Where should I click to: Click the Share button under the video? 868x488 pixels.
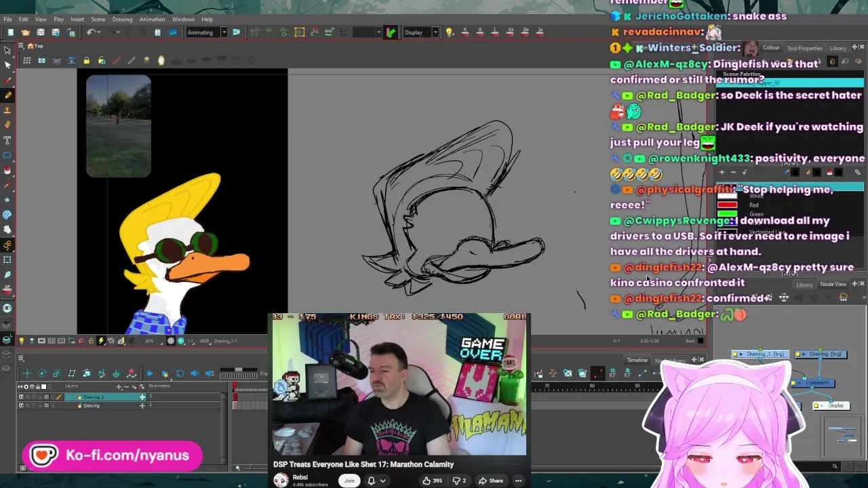(491, 481)
